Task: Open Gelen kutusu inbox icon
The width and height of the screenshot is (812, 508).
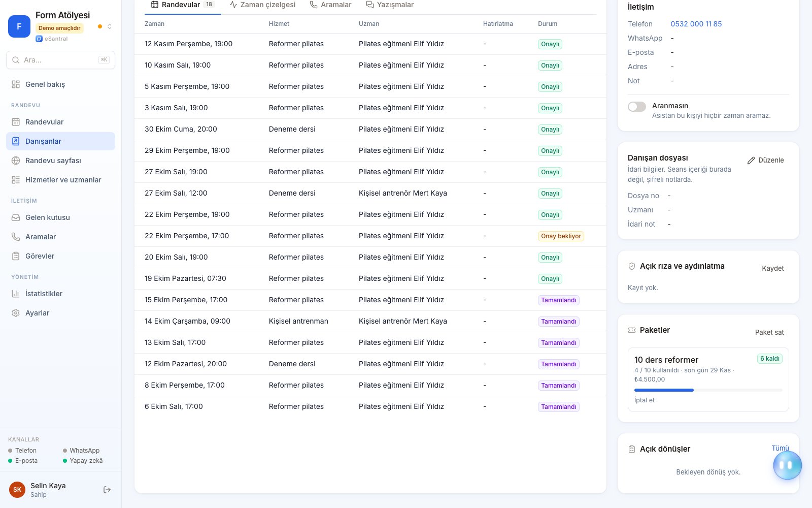Action: (x=16, y=217)
